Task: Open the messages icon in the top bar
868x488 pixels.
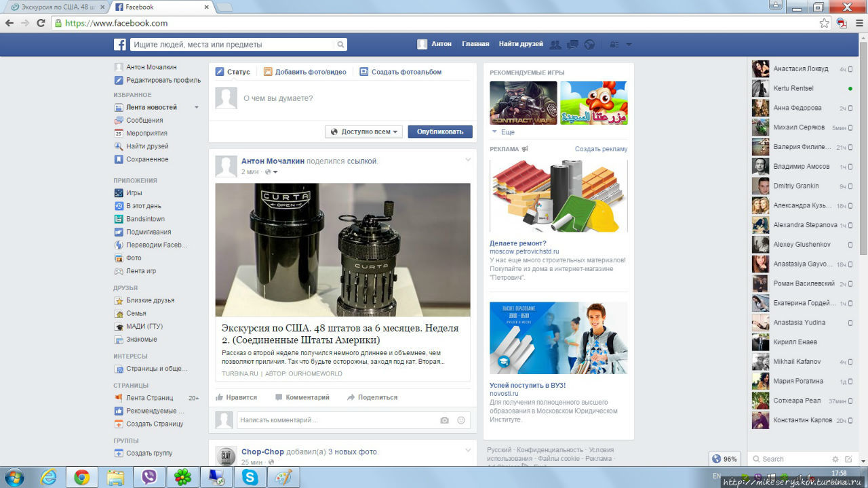Action: [572, 45]
